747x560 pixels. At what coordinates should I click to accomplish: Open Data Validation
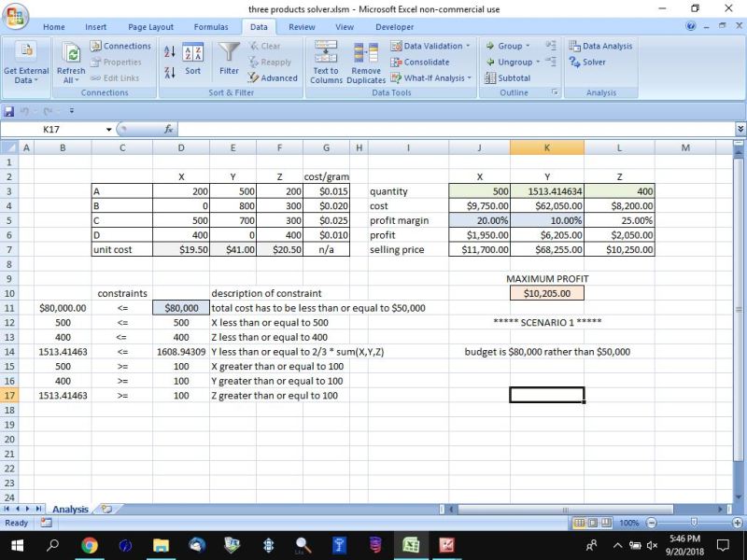pos(427,46)
